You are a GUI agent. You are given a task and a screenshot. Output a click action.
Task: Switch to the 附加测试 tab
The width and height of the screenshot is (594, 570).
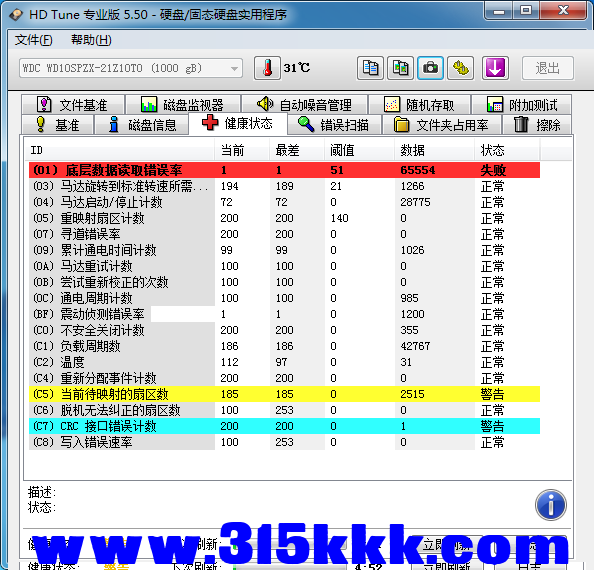pyautogui.click(x=522, y=105)
